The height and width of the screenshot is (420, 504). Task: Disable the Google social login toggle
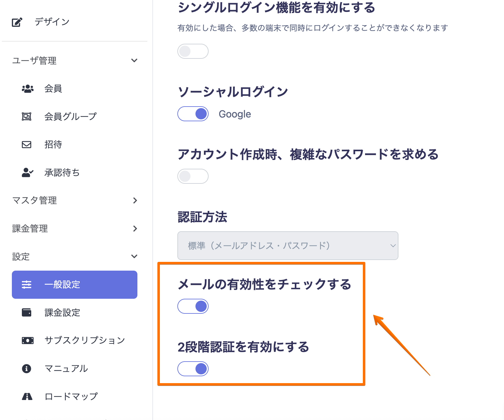(x=193, y=114)
